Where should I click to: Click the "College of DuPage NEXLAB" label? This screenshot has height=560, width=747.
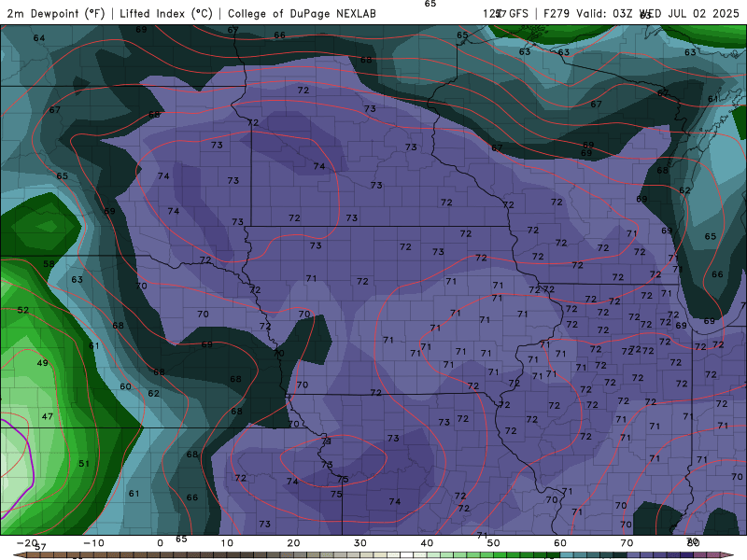(x=302, y=14)
